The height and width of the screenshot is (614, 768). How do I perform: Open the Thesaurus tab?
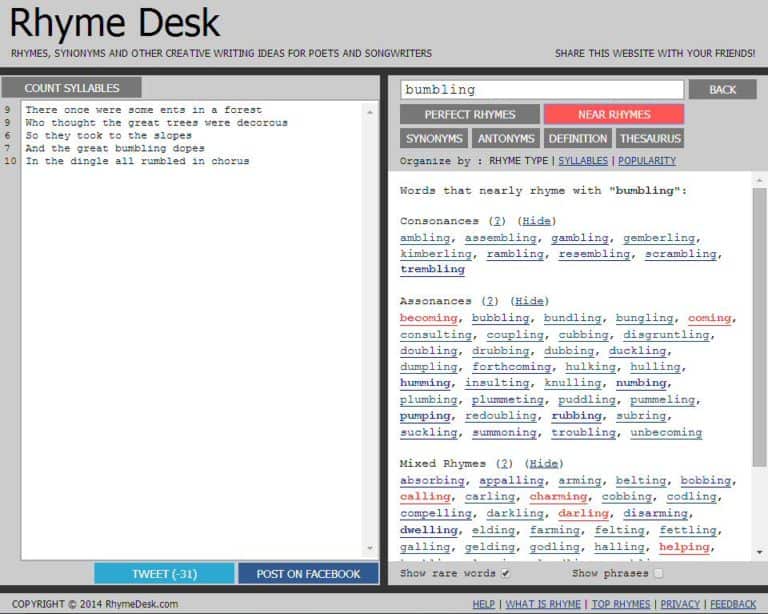(x=649, y=138)
